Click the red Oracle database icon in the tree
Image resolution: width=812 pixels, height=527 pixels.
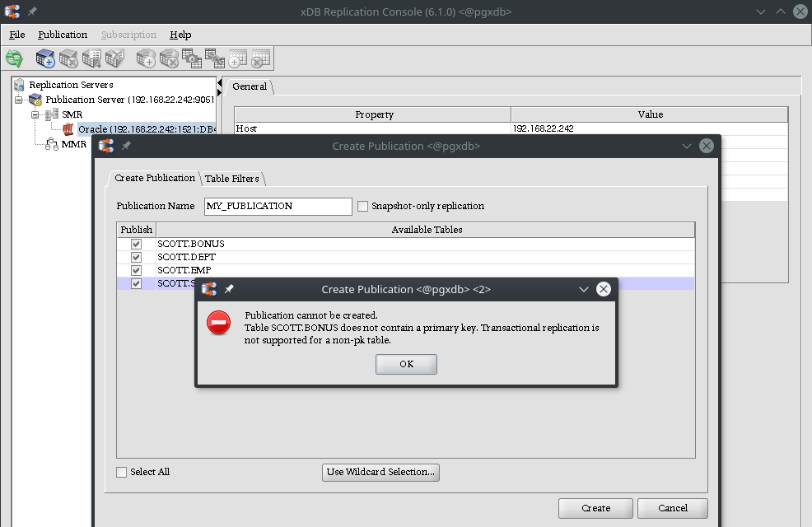[68, 129]
